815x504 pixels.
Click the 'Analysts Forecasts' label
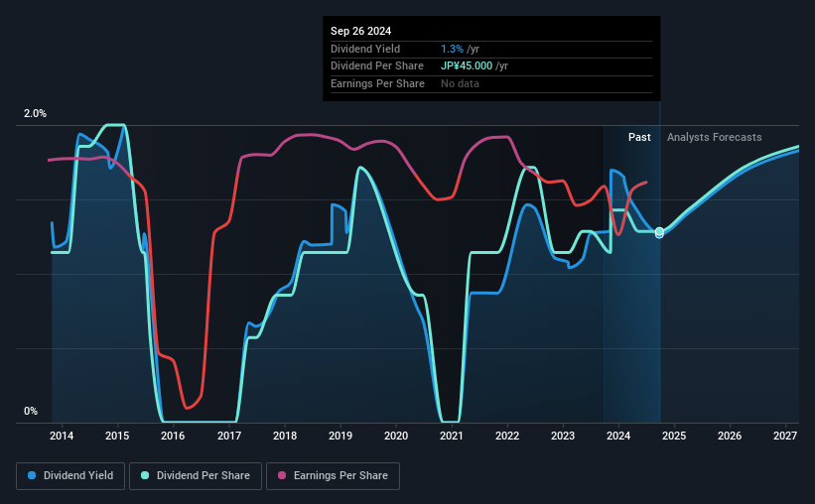tap(714, 137)
